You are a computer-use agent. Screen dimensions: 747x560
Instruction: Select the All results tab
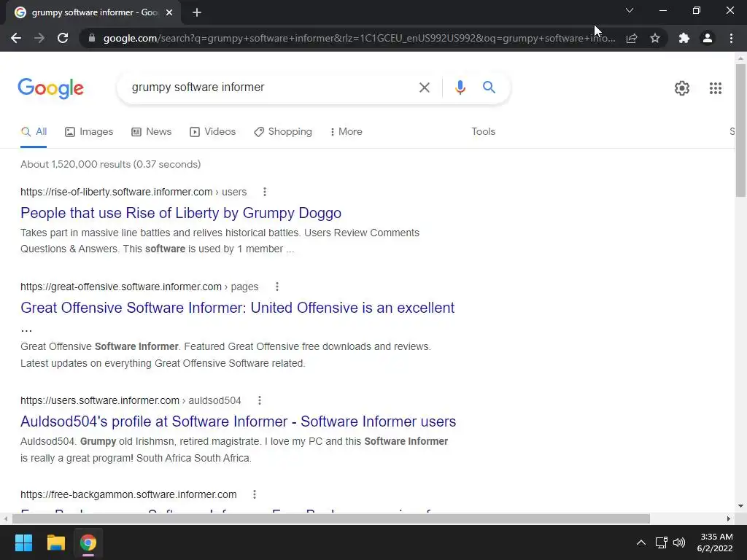point(34,132)
